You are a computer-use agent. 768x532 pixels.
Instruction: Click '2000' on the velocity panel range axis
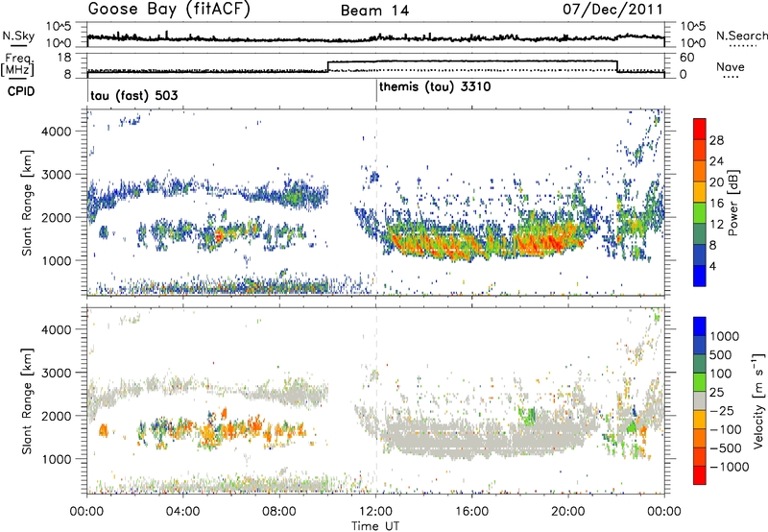click(58, 416)
